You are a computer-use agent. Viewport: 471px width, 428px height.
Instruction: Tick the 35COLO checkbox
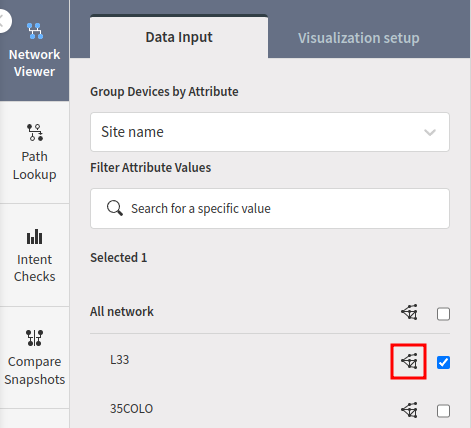[x=443, y=411]
